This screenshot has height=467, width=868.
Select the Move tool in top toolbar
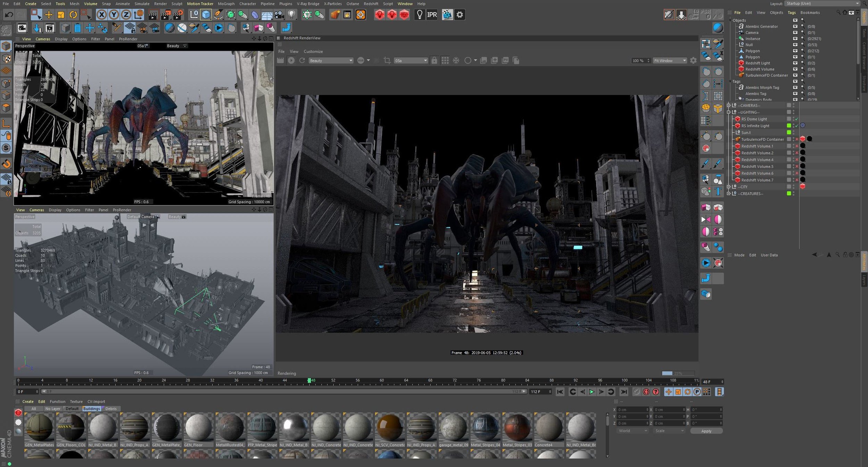[49, 15]
